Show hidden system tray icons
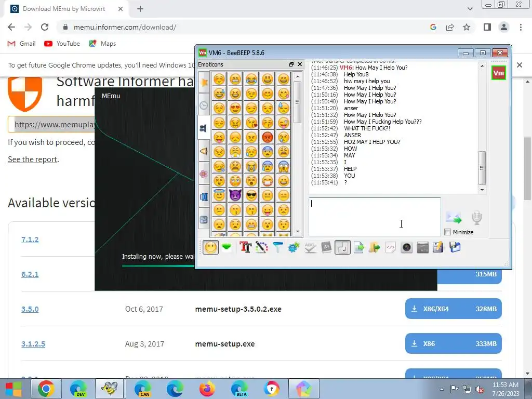 (442, 389)
